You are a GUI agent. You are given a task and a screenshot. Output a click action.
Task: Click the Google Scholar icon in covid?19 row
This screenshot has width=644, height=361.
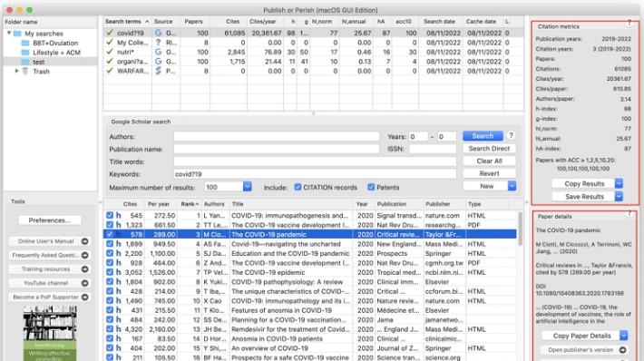click(x=158, y=33)
